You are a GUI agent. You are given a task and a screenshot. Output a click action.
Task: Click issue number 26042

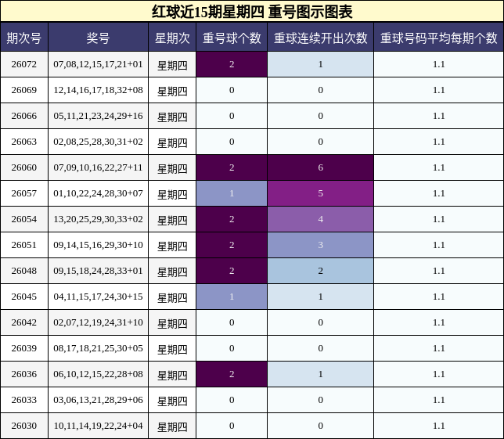(24, 322)
